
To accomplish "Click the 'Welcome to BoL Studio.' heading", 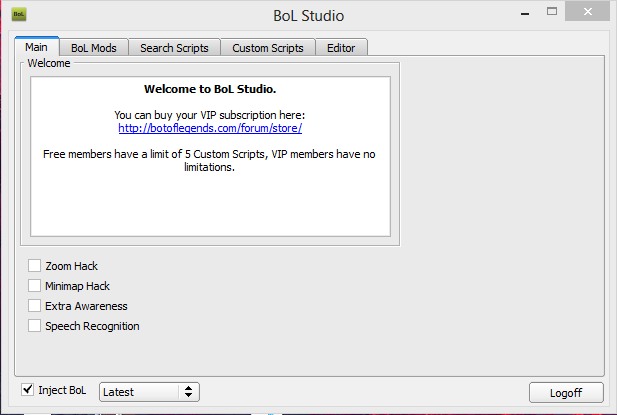I will click(210, 89).
